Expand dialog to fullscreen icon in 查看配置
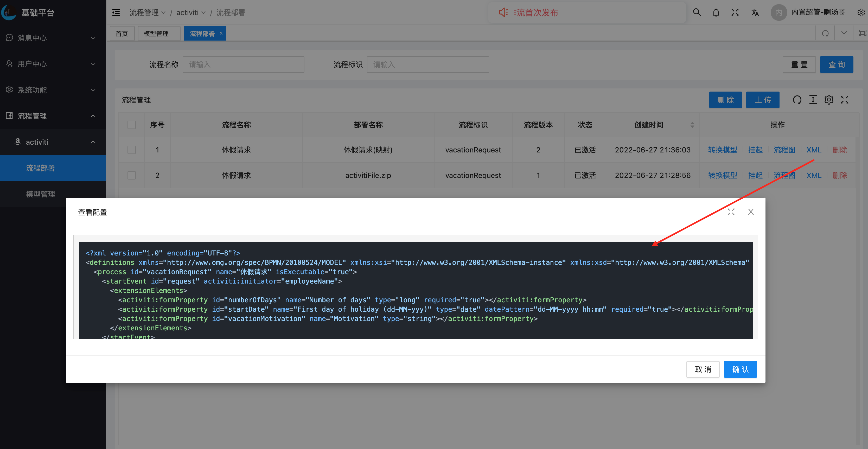This screenshot has height=449, width=868. pyautogui.click(x=731, y=212)
